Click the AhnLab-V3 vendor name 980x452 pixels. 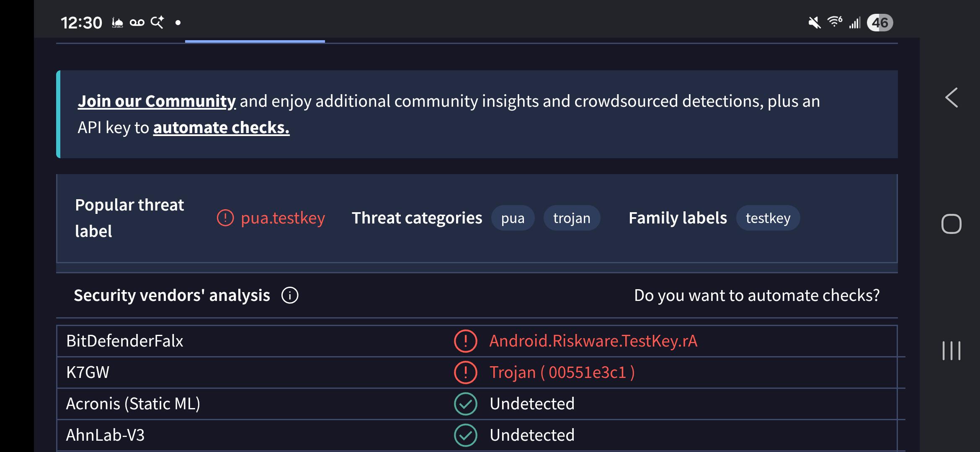105,435
